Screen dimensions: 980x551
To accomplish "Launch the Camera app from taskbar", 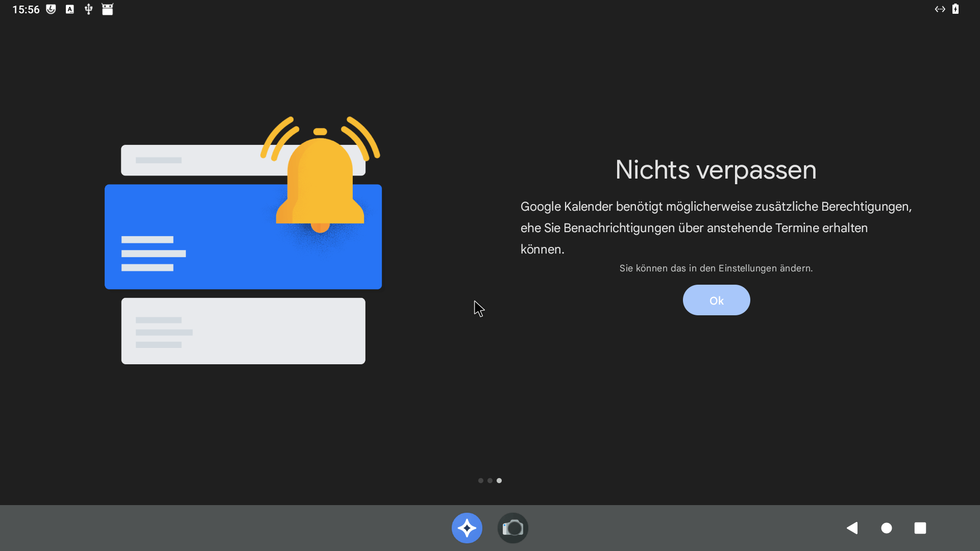I will click(x=513, y=528).
